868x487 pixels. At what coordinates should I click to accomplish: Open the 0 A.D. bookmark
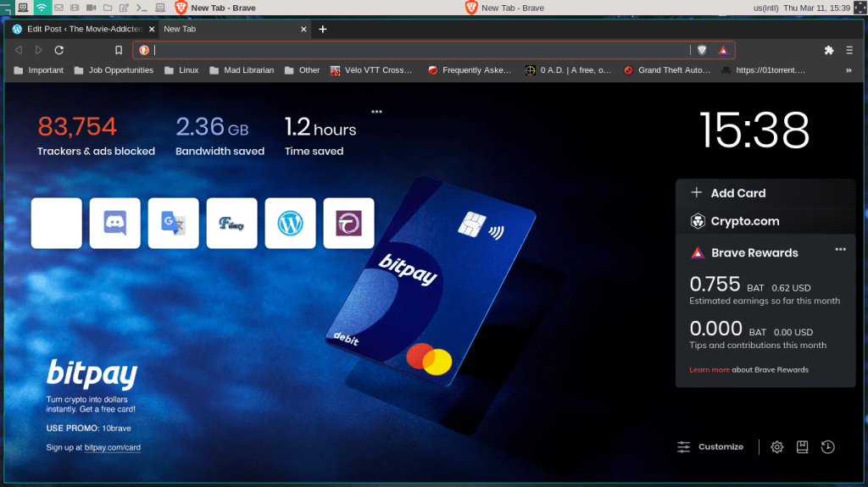coord(569,70)
